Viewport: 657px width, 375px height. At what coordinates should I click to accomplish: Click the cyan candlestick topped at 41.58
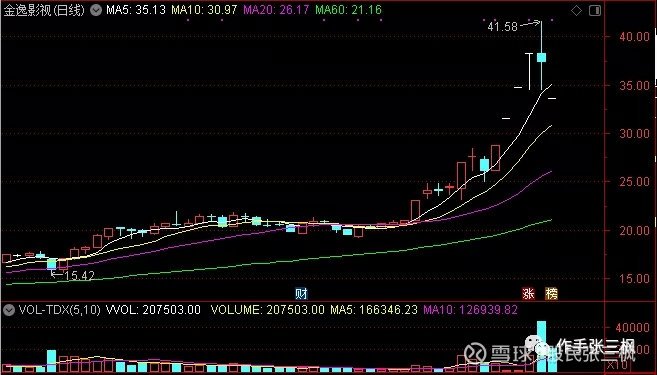541,57
